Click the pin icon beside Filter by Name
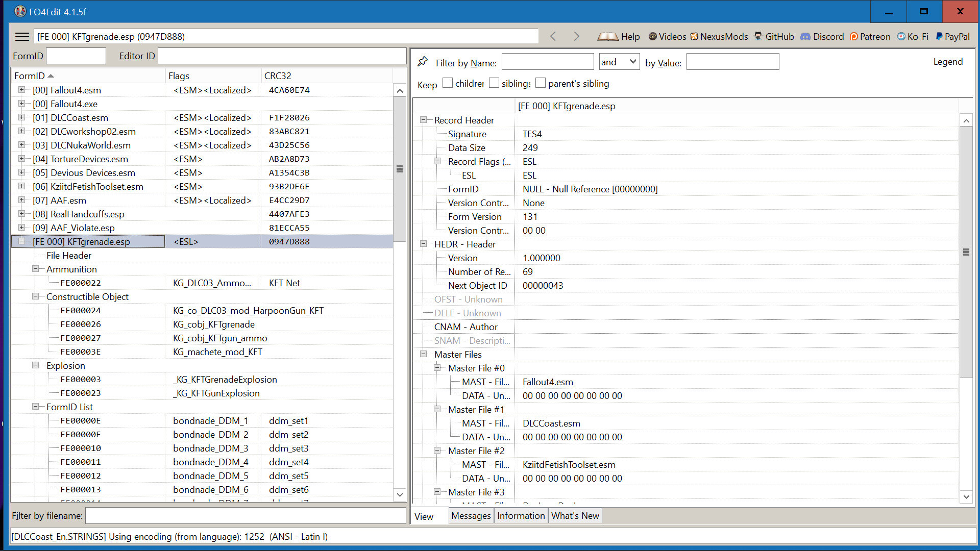This screenshot has height=551, width=980. (x=423, y=62)
